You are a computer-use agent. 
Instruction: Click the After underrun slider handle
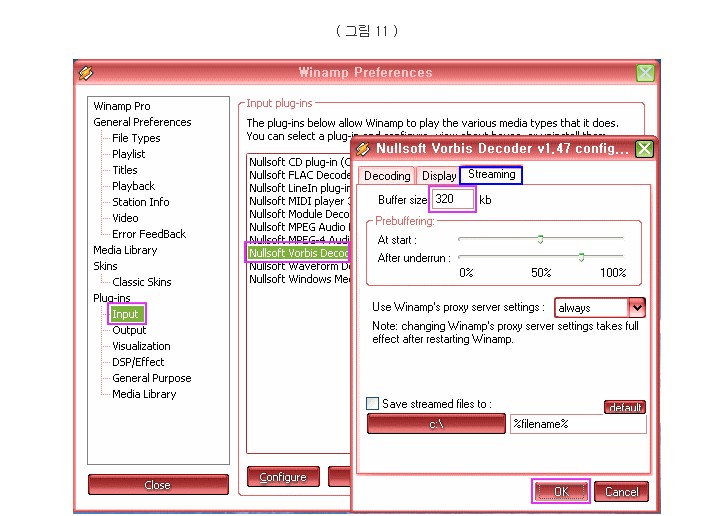pos(581,257)
